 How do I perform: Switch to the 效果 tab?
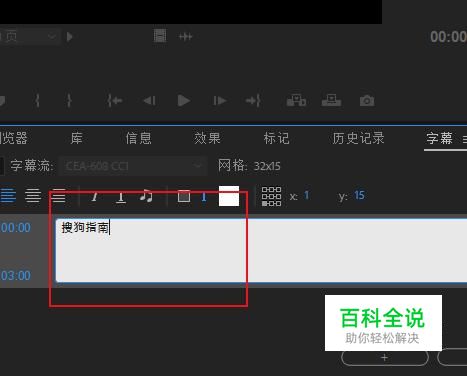(x=207, y=138)
